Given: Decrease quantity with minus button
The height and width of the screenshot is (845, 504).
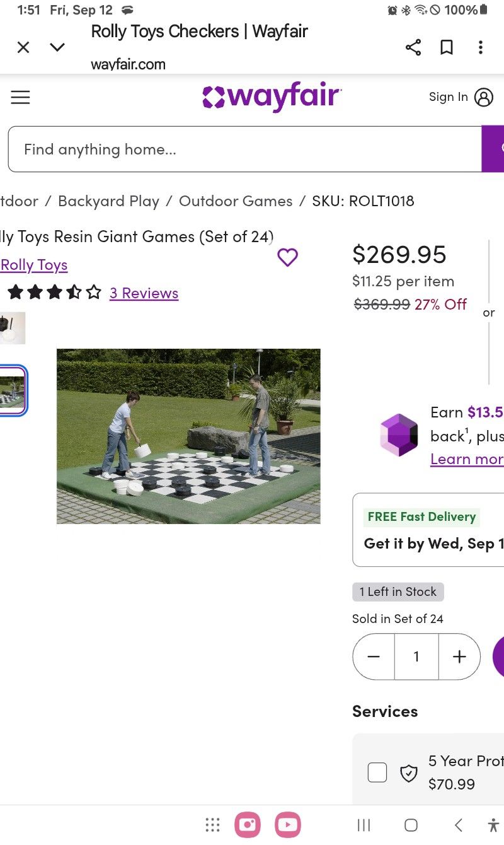Looking at the screenshot, I should [374, 656].
